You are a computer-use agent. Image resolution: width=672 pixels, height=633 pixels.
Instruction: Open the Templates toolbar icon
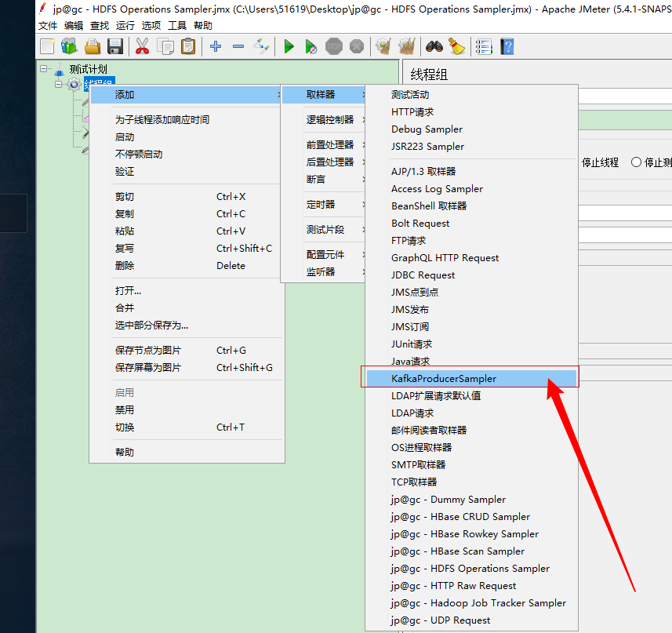69,46
